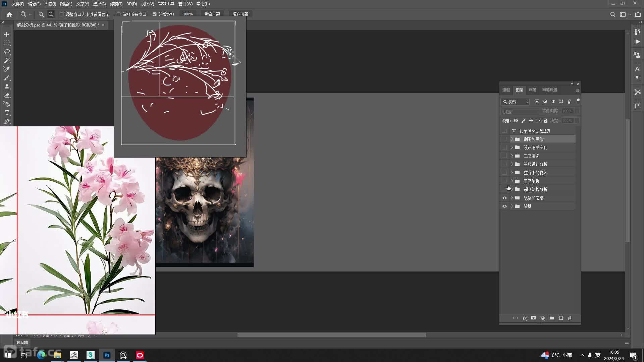Open the Layers panel flyout menu
Viewport: 644px width, 362px height.
tap(577, 90)
